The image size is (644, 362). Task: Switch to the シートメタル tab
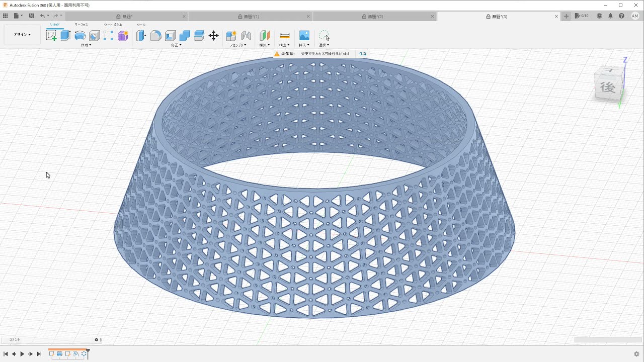(x=113, y=25)
